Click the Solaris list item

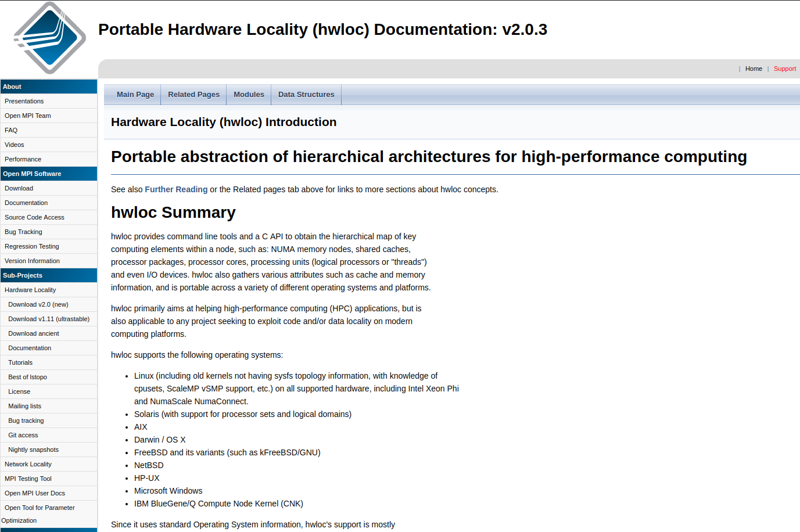(243, 414)
